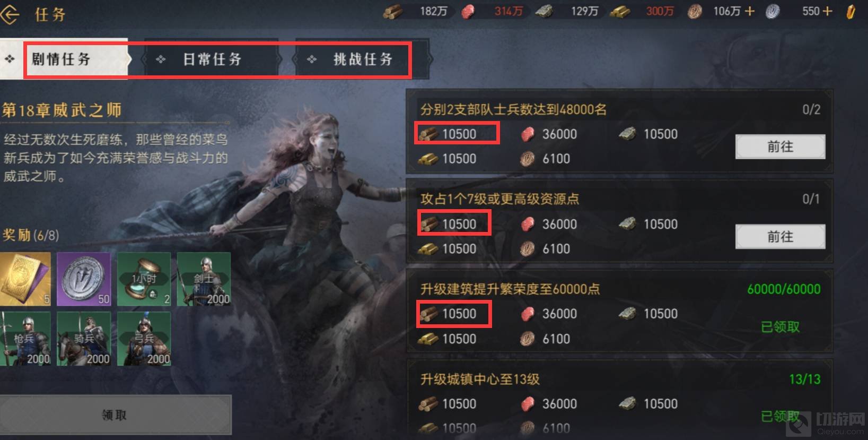Select the 骑兵 2000 troop reward
This screenshot has width=868, height=440.
(84, 338)
